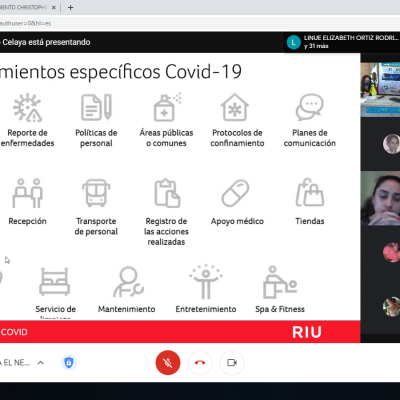The image size is (400, 400).
Task: Click the 'Transporte de personal' label
Action: point(96,226)
